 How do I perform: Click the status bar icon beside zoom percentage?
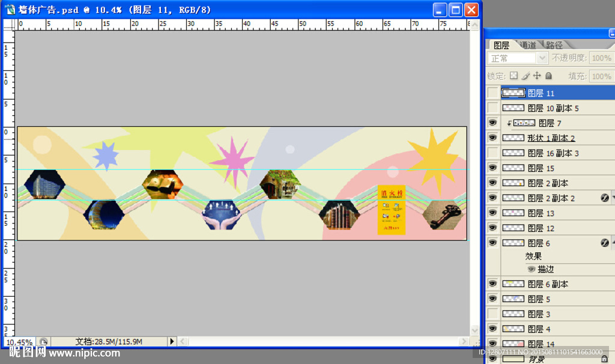[x=43, y=341]
